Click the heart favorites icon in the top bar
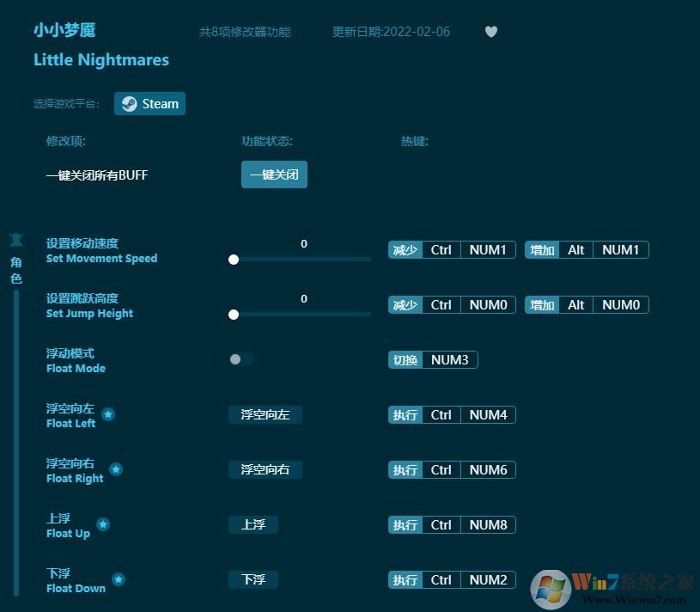 [x=490, y=31]
